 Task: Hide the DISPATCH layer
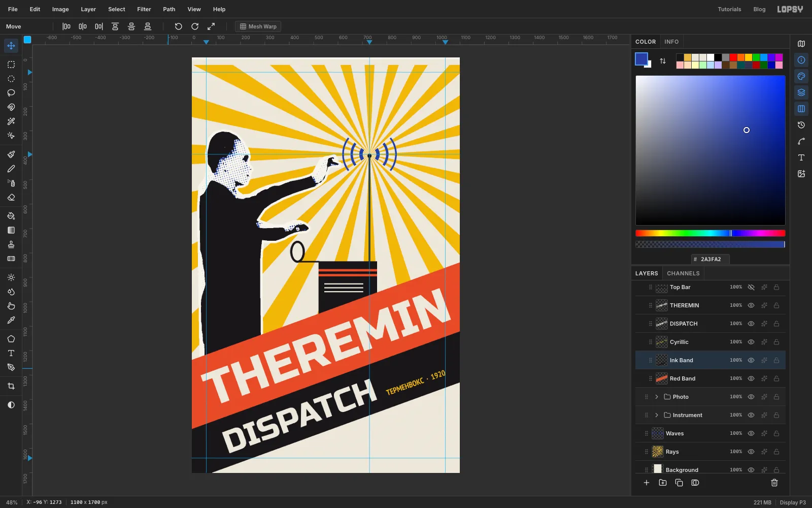pyautogui.click(x=751, y=324)
